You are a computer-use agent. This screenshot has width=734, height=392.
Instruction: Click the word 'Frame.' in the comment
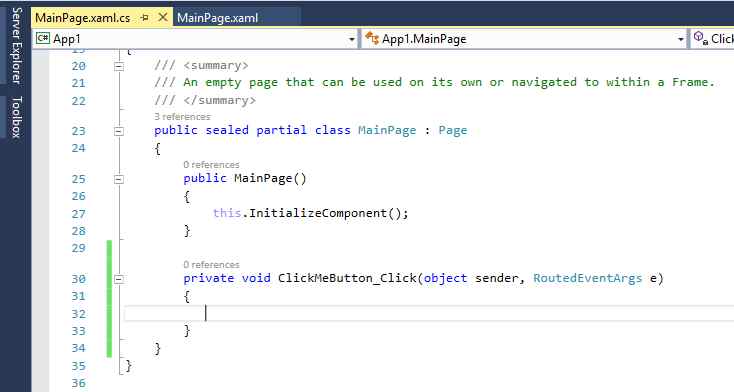click(x=694, y=82)
